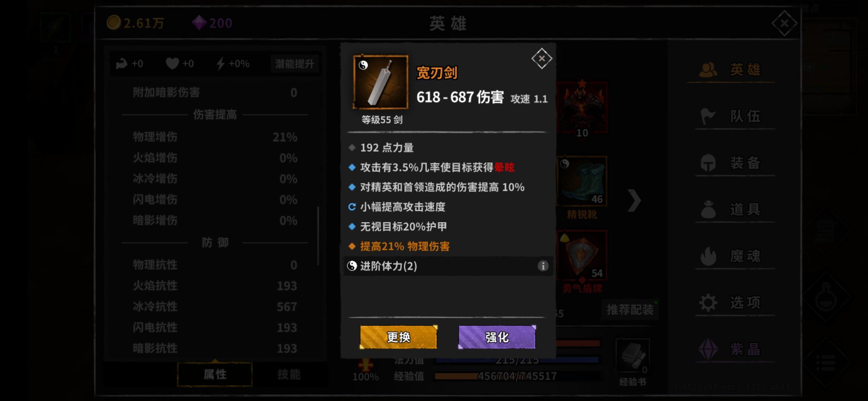Select the 勇气盾牌 shield equipment slot
Screen dimensions: 868x401
click(x=582, y=255)
